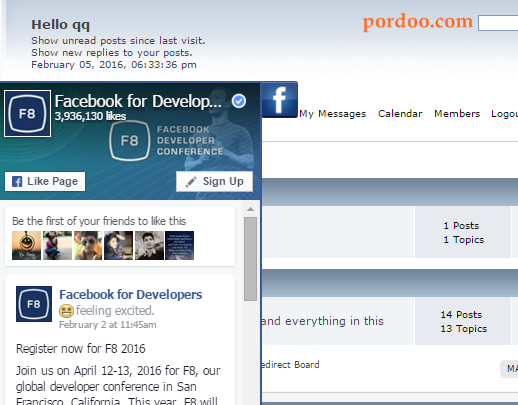The width and height of the screenshot is (518, 405).
Task: Click the scroll up arrow in Facebook widget
Action: [x=250, y=209]
